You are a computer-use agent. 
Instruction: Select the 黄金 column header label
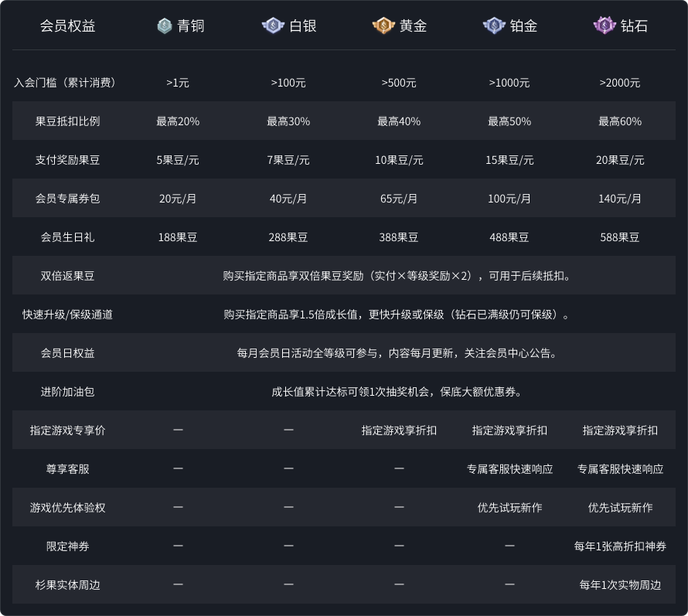tap(414, 26)
